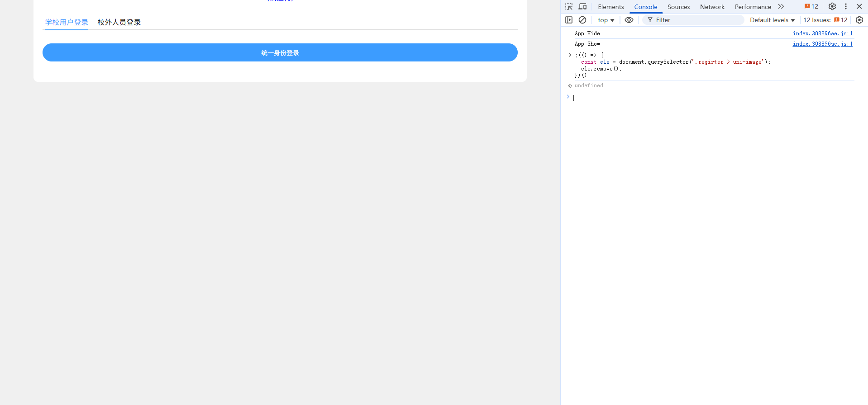The width and height of the screenshot is (868, 405).
Task: Open console settings gear beside Issues
Action: (x=859, y=20)
